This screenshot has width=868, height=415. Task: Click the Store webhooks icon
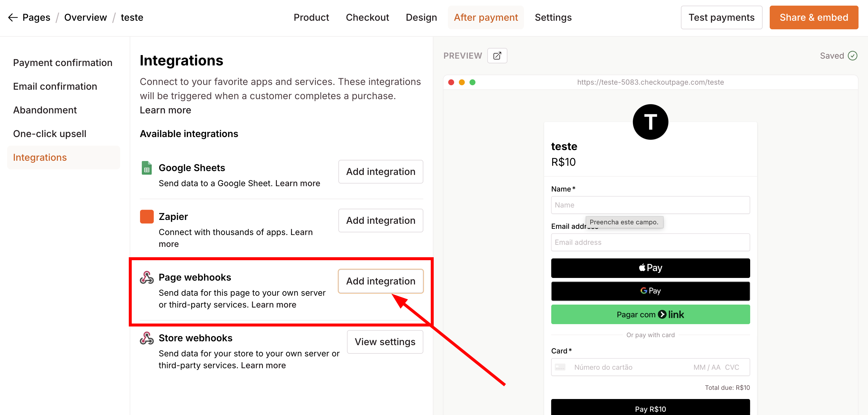point(147,338)
